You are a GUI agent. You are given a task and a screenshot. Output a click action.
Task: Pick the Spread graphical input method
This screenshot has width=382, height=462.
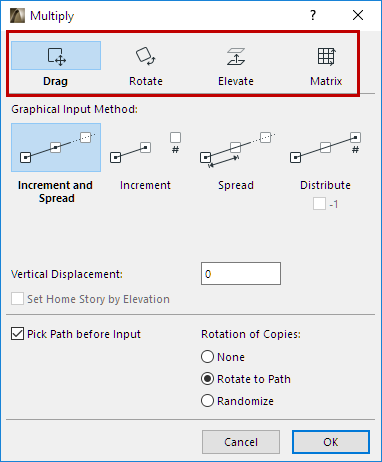click(x=236, y=149)
